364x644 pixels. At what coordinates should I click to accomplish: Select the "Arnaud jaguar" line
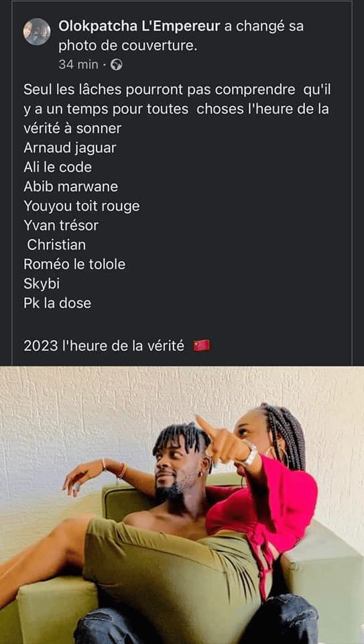point(70,148)
